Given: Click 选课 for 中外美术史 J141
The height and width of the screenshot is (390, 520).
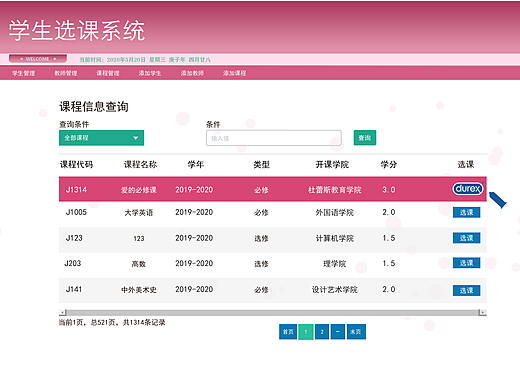Looking at the screenshot, I should point(466,290).
